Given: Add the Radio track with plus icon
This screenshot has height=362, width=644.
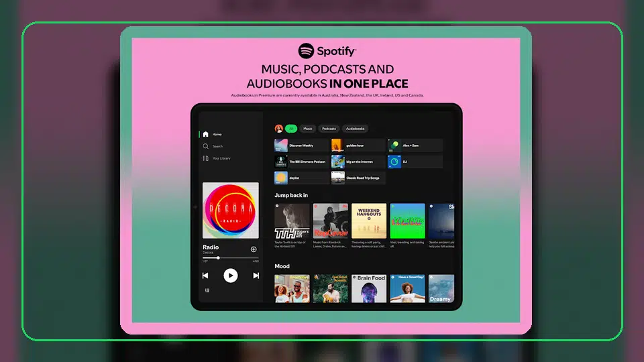Looking at the screenshot, I should click(x=254, y=249).
